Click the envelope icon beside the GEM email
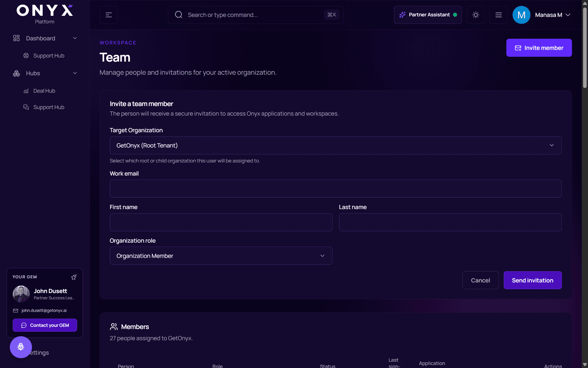Image resolution: width=588 pixels, height=368 pixels. tap(16, 310)
